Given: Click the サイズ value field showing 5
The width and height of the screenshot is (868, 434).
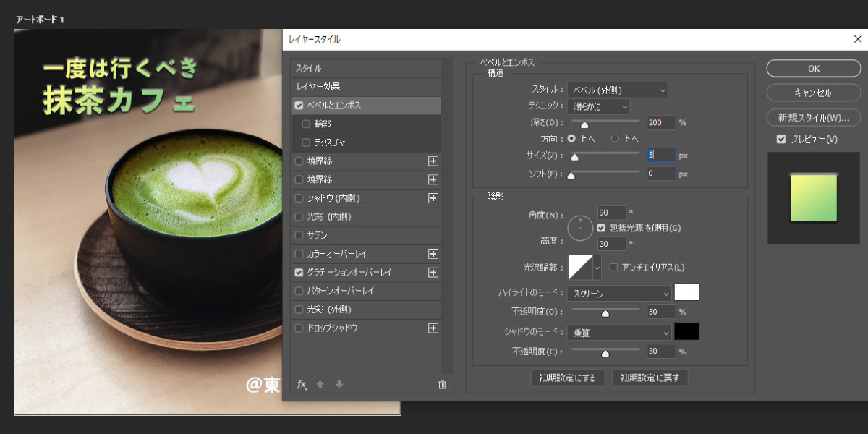Looking at the screenshot, I should 661,155.
